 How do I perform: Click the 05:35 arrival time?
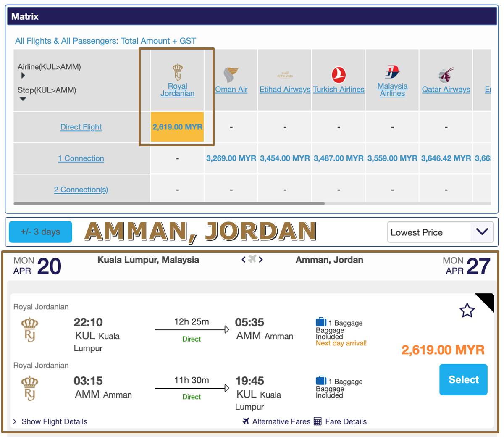coord(249,322)
